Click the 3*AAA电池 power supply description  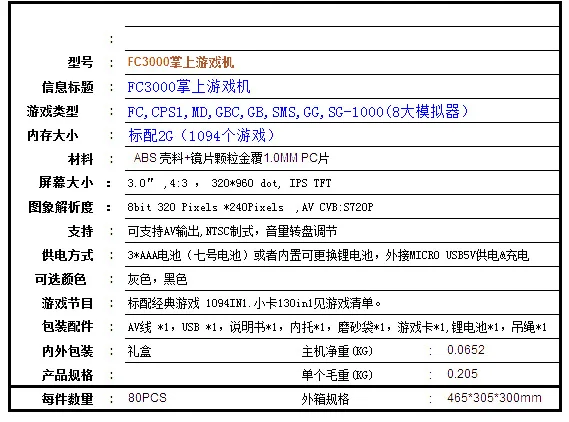point(328,255)
